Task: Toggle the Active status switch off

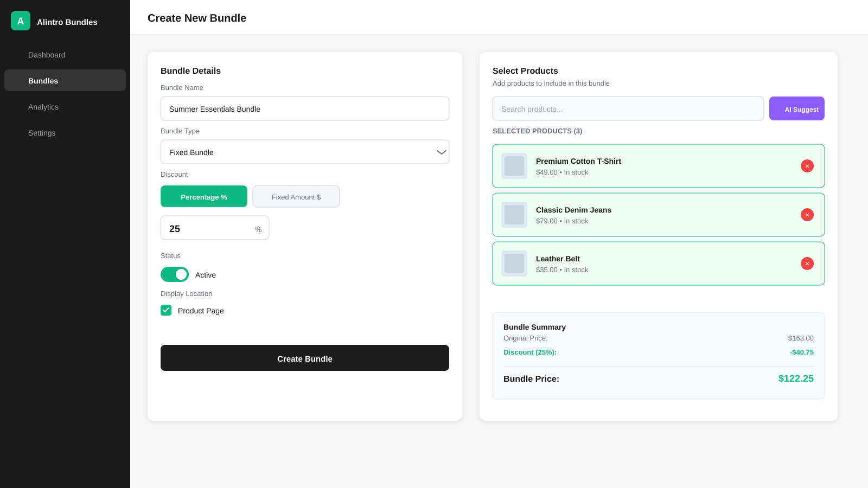Action: (174, 274)
